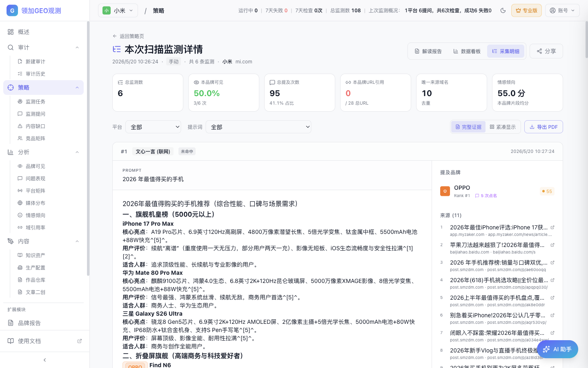Toggle dark mode moon icon
Viewport: 588px width, 368px height.
[503, 11]
